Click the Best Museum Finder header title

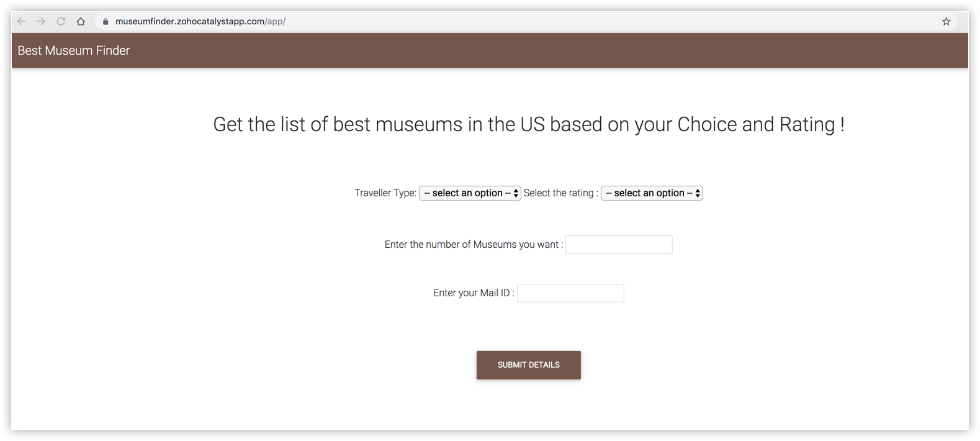point(74,51)
